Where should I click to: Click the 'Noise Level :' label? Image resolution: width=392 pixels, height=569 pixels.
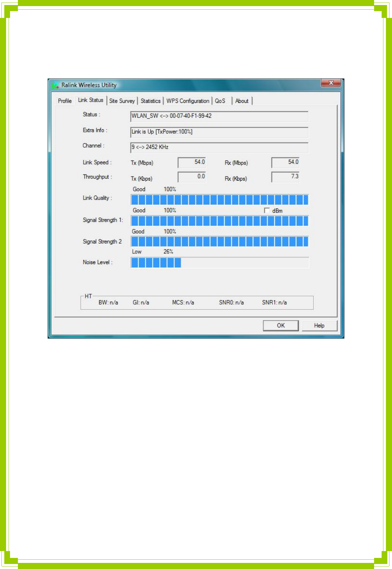(x=97, y=262)
